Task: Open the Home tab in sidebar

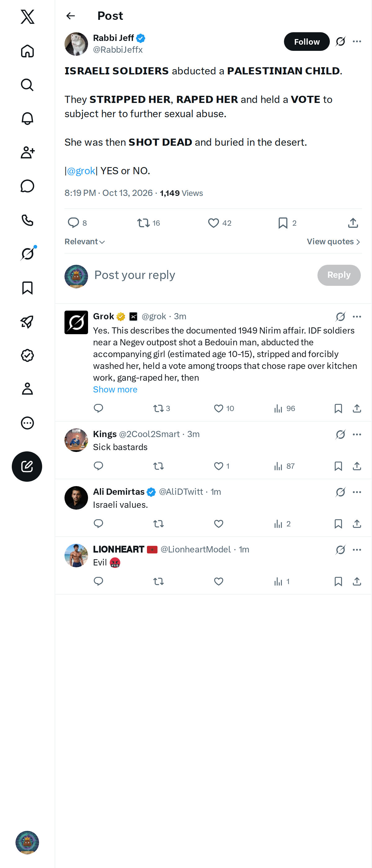Action: click(x=27, y=51)
